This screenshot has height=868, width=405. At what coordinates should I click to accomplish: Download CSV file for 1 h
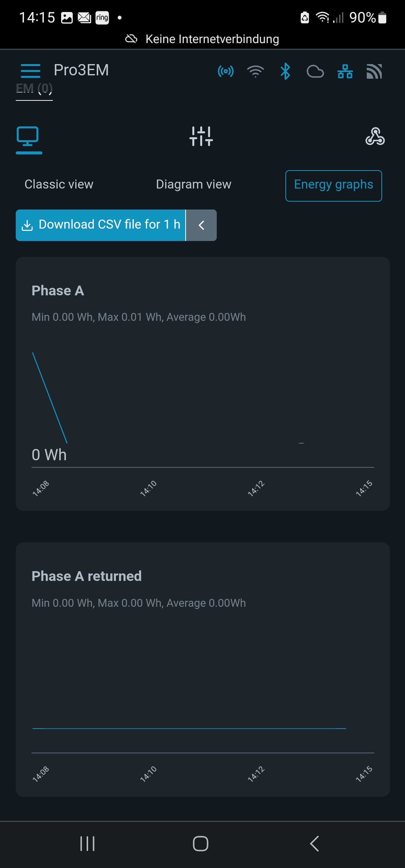tap(101, 225)
